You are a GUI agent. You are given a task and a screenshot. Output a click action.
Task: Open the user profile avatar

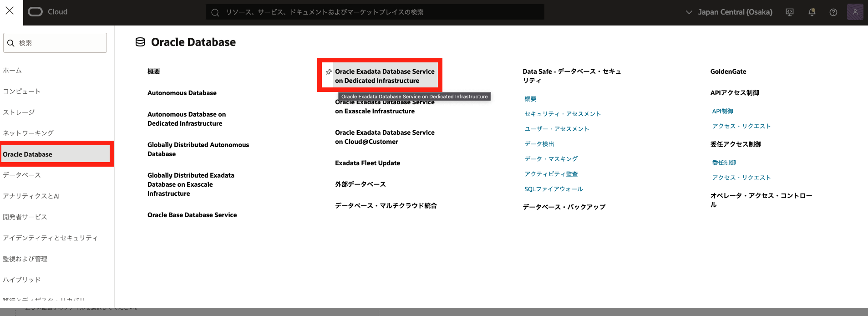pos(855,12)
